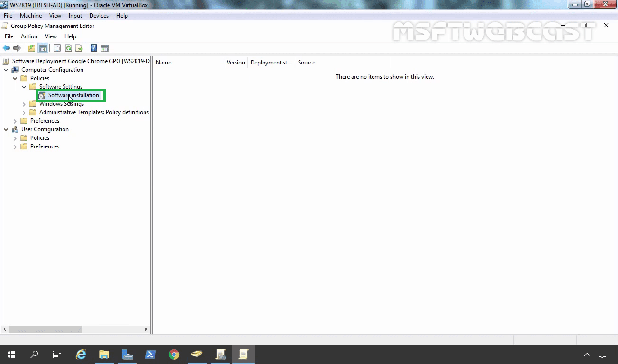
Task: Toggle the Show/Hide Console Tree toolbar icon
Action: (43, 48)
